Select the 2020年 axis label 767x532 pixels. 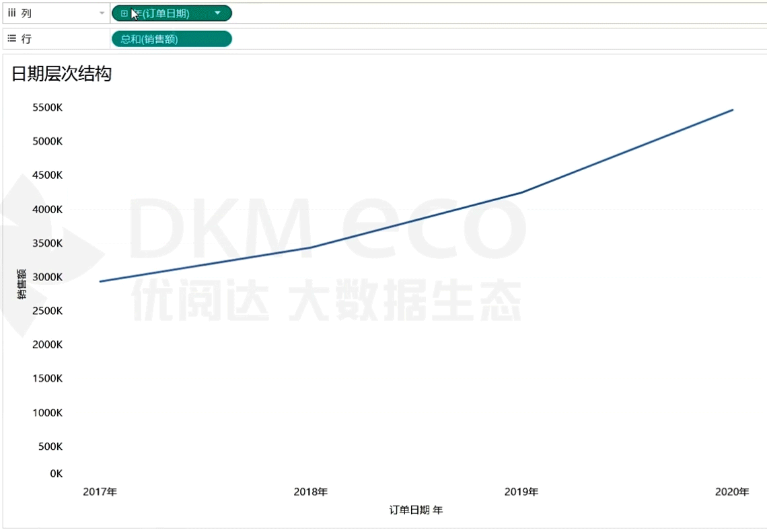732,492
